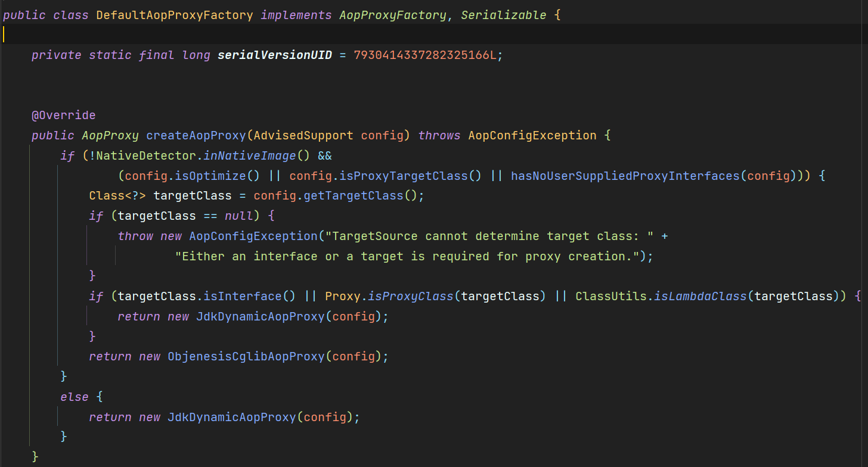
Task: Click the @Override annotation
Action: click(x=63, y=115)
